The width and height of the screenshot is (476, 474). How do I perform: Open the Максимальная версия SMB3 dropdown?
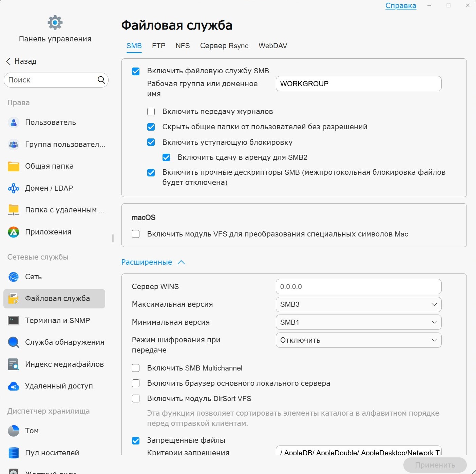[x=358, y=304]
